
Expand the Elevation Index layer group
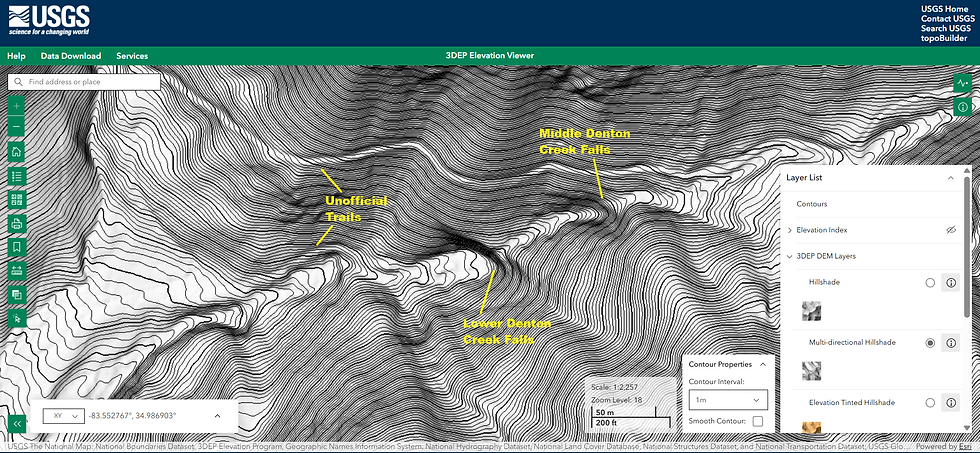[x=789, y=230]
